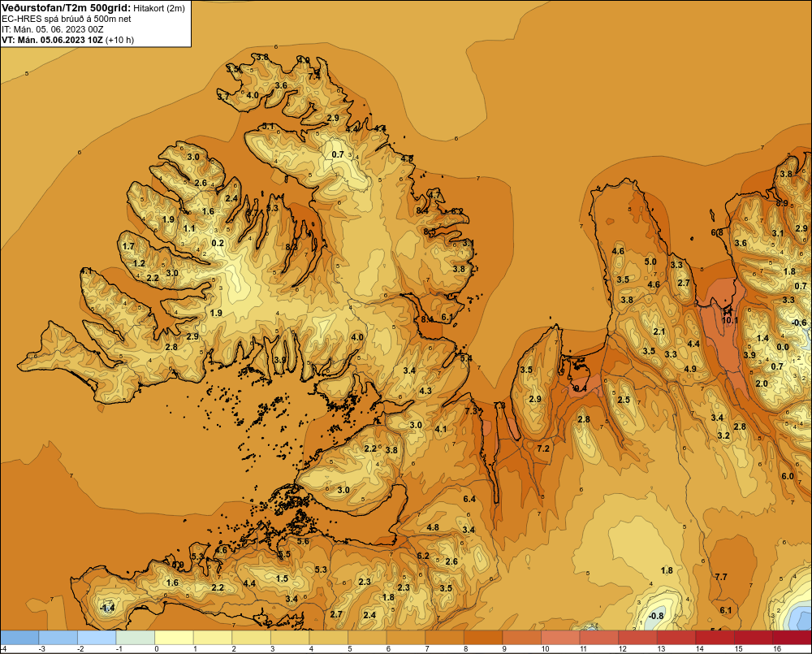Screen dimensions: 812x654
Task: Pick the legend color between -1 and 0
Action: (136, 637)
